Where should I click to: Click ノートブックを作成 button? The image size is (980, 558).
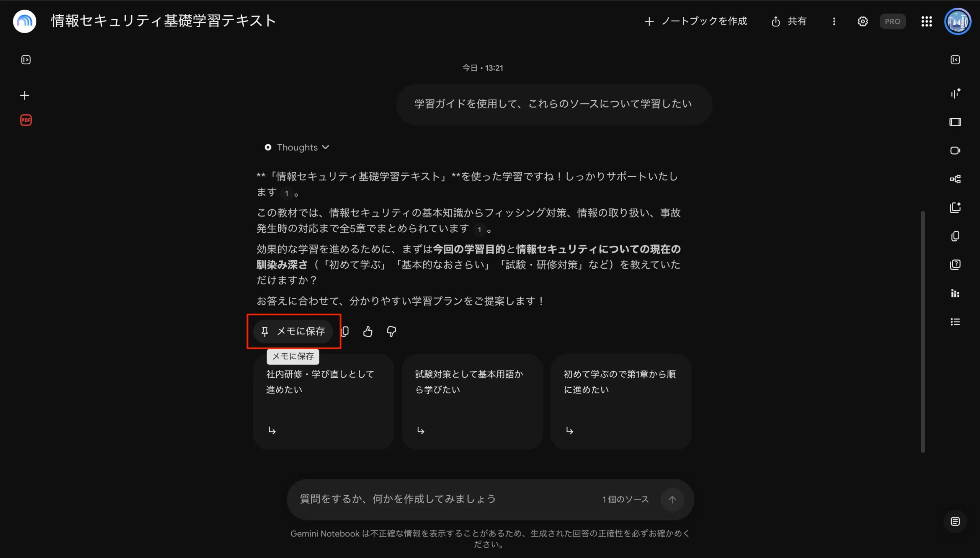(x=696, y=21)
